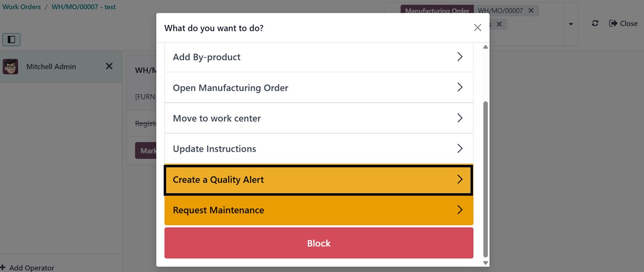Click the Work Orders breadcrumb link
The width and height of the screenshot is (644, 272).
21,7
